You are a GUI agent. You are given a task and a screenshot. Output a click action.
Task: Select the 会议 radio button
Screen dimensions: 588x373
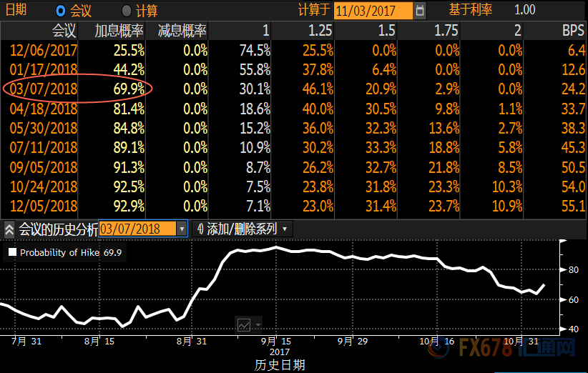pos(60,10)
